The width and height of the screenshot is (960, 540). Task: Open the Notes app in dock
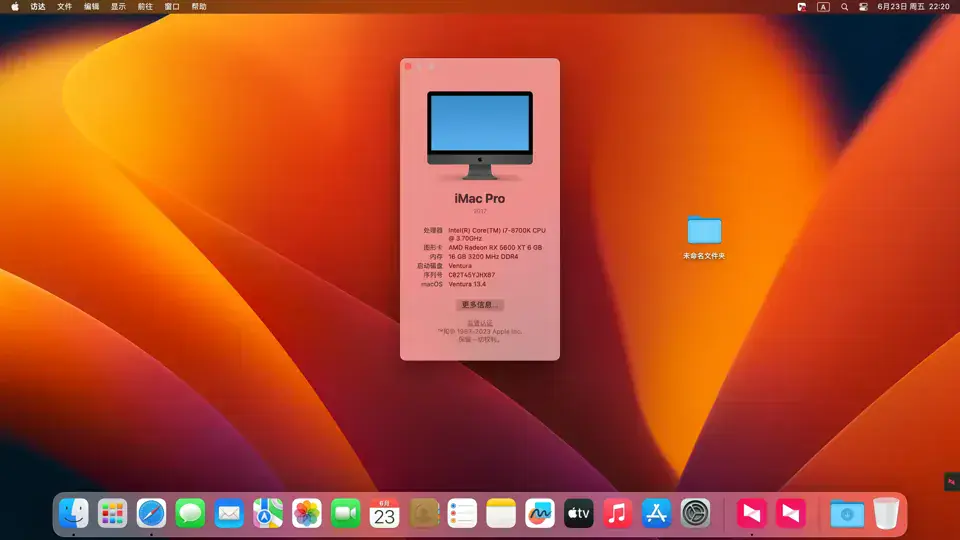(501, 513)
